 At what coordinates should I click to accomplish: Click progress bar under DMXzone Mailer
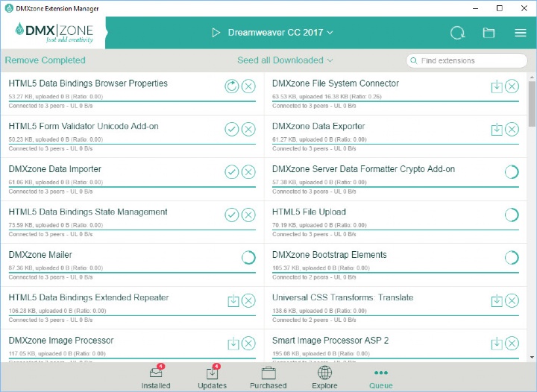[x=132, y=273]
